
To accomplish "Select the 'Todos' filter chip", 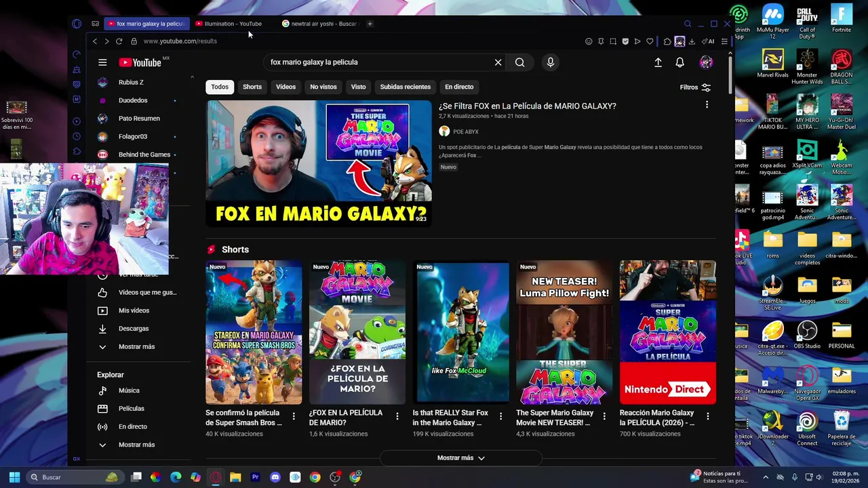I will (220, 87).
